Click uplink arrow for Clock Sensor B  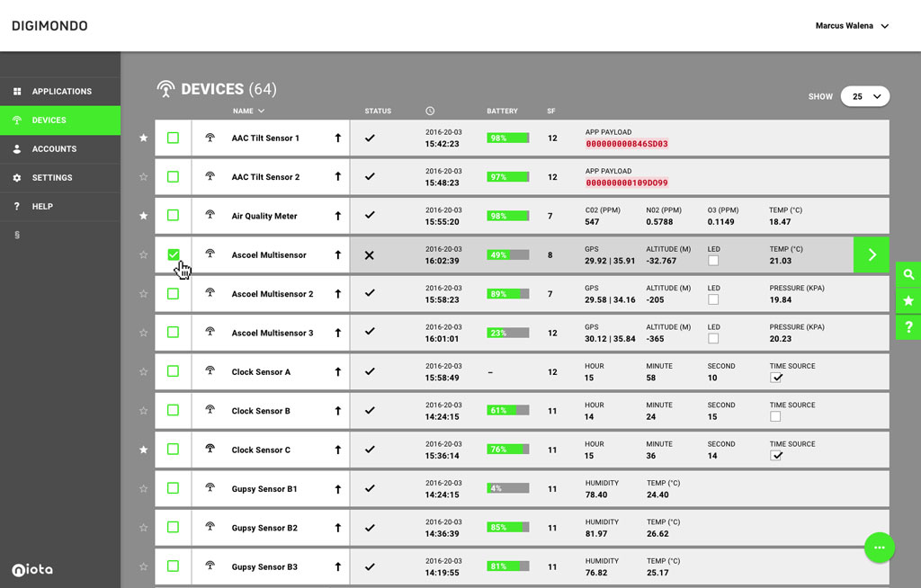pyautogui.click(x=338, y=411)
